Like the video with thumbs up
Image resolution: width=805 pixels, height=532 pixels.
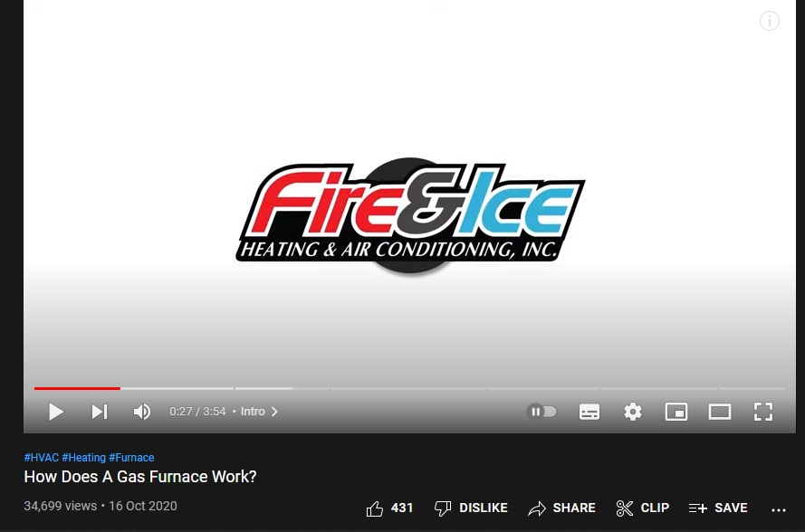389,508
